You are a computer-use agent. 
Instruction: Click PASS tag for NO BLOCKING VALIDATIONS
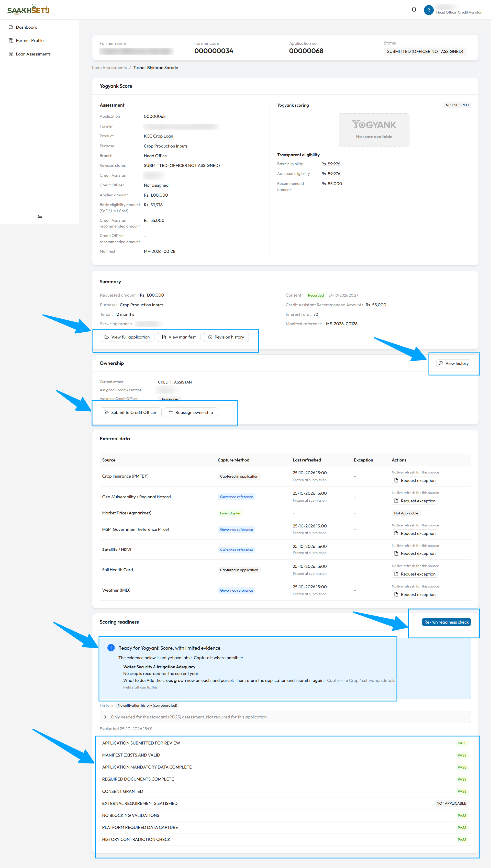(x=462, y=815)
